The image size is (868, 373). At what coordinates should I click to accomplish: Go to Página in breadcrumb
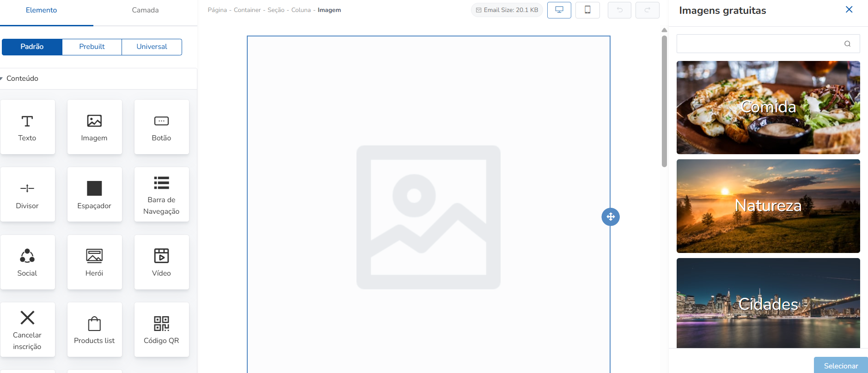pyautogui.click(x=217, y=10)
